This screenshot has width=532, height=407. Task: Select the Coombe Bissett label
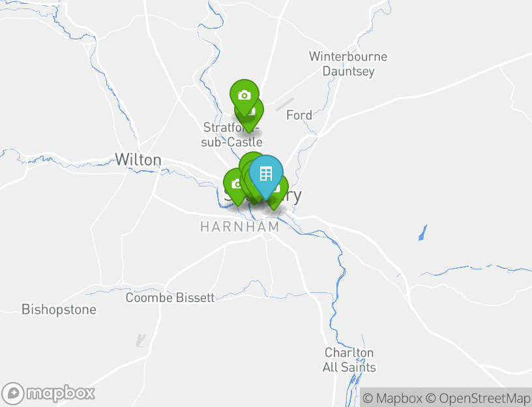[x=170, y=297]
